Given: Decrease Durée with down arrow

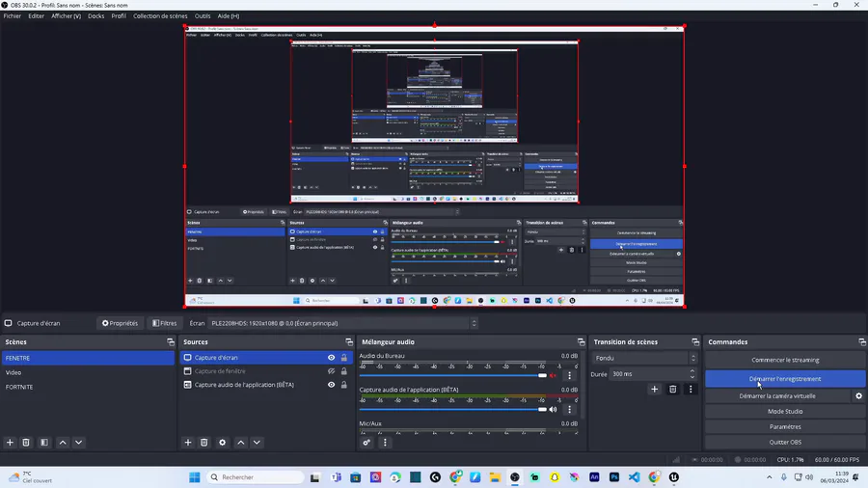Looking at the screenshot, I should pos(692,377).
